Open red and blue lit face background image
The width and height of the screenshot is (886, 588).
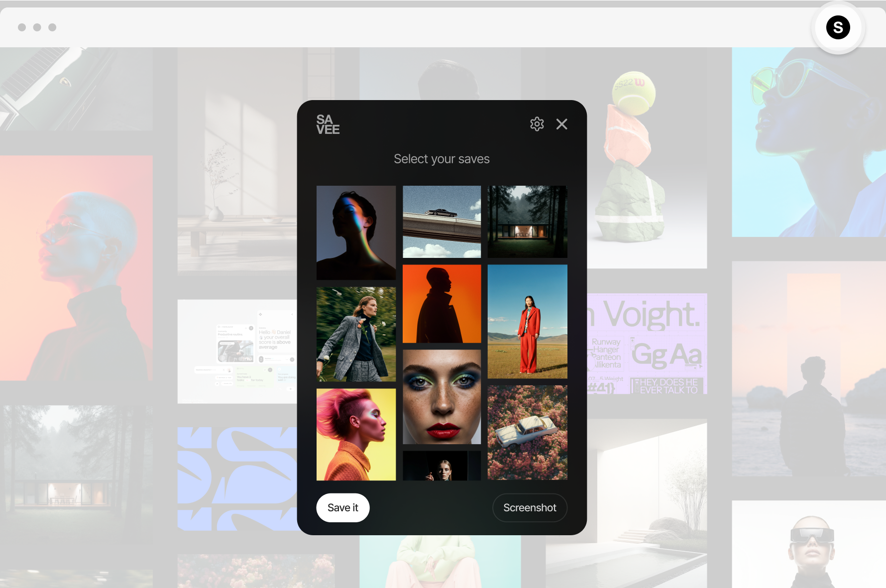(76, 268)
